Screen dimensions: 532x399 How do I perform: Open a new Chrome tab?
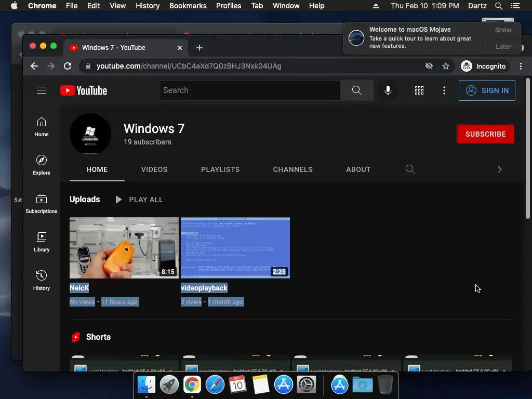[x=199, y=48]
